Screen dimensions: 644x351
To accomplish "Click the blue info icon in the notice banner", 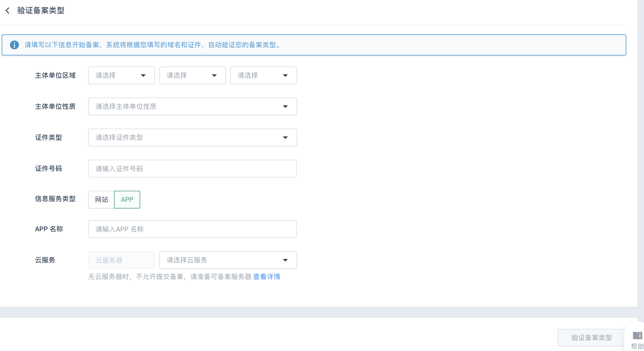I will [x=14, y=45].
